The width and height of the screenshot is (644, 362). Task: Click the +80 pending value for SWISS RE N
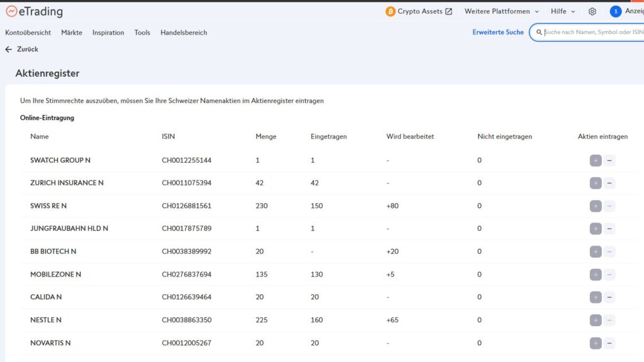(x=392, y=206)
